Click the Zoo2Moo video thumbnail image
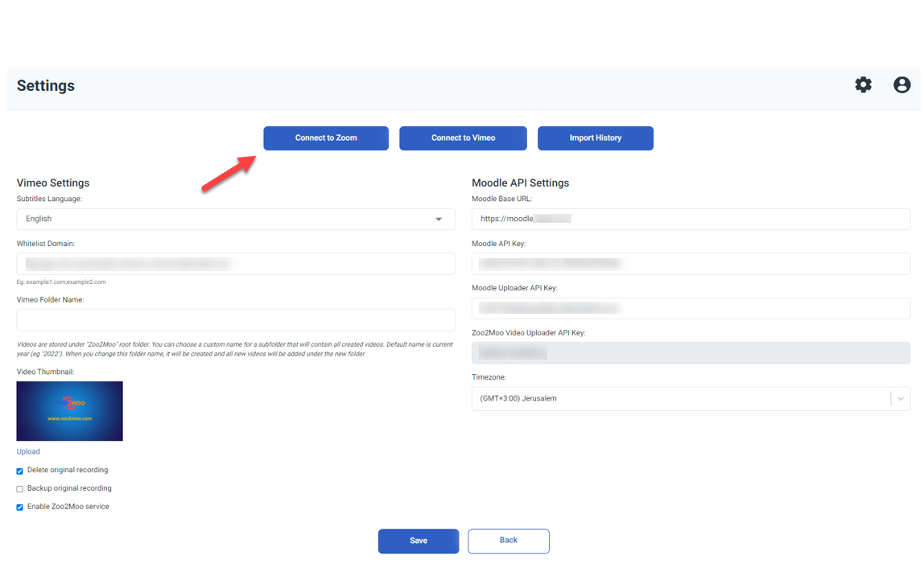Screen dimensions: 924x588 69,411
